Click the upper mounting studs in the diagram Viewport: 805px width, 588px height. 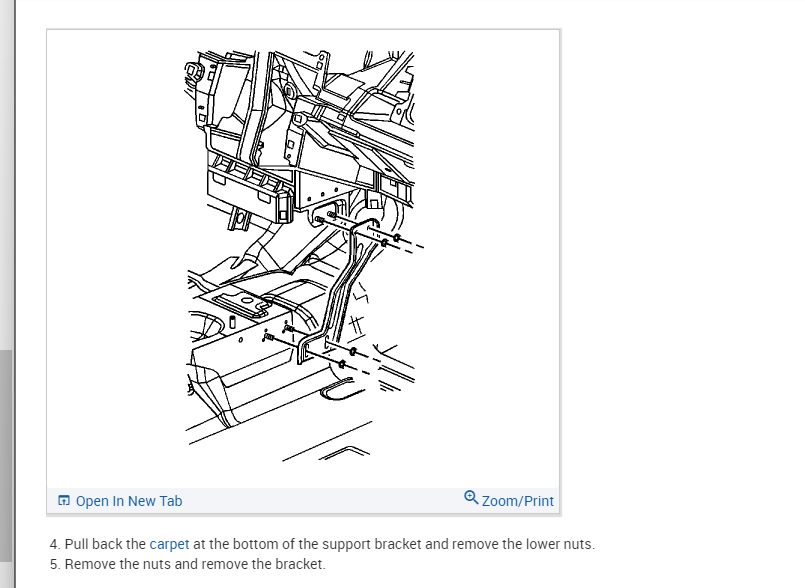325,217
